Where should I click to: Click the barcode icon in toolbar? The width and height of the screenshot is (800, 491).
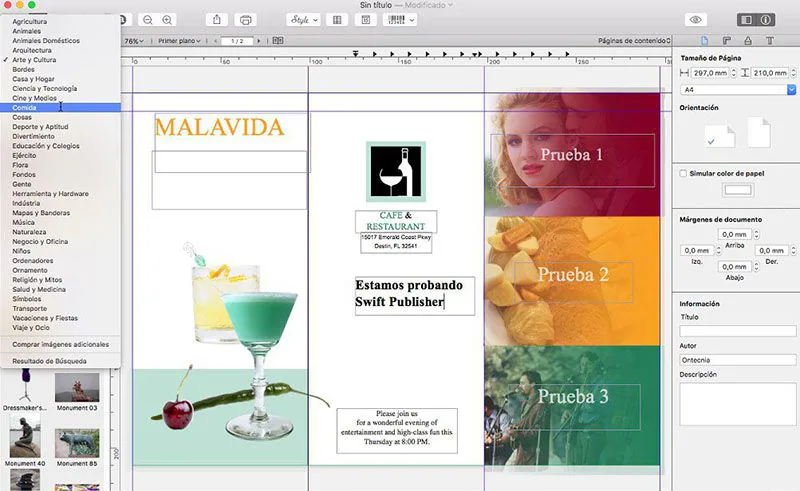point(396,20)
